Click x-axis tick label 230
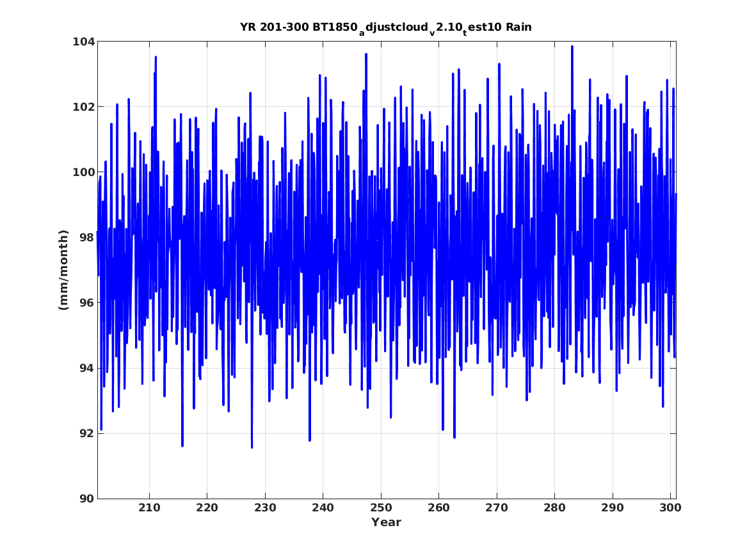The width and height of the screenshot is (747, 560). [265, 508]
